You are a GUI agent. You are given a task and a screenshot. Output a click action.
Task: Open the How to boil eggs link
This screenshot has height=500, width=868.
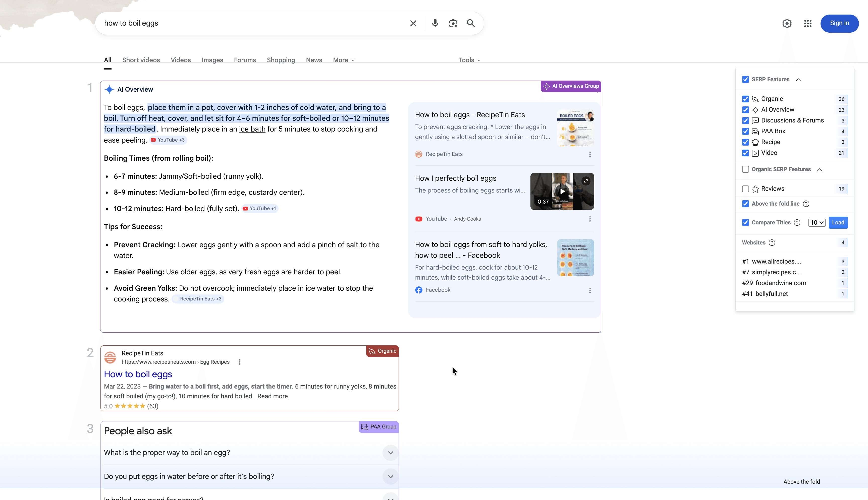point(138,374)
